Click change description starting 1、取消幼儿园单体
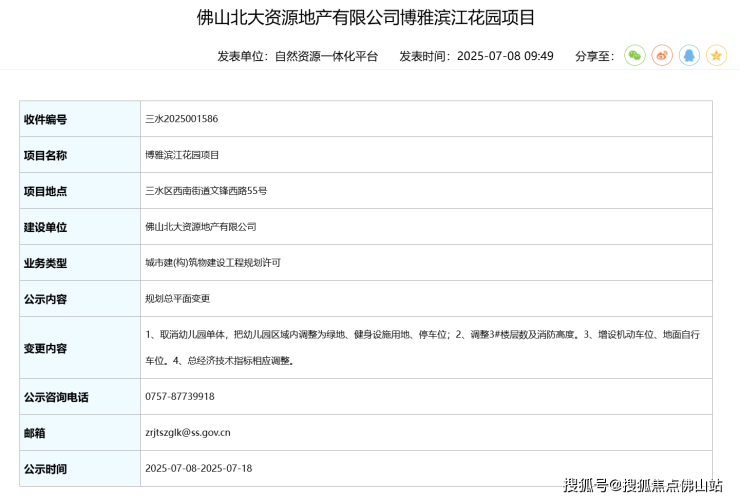 (x=422, y=348)
